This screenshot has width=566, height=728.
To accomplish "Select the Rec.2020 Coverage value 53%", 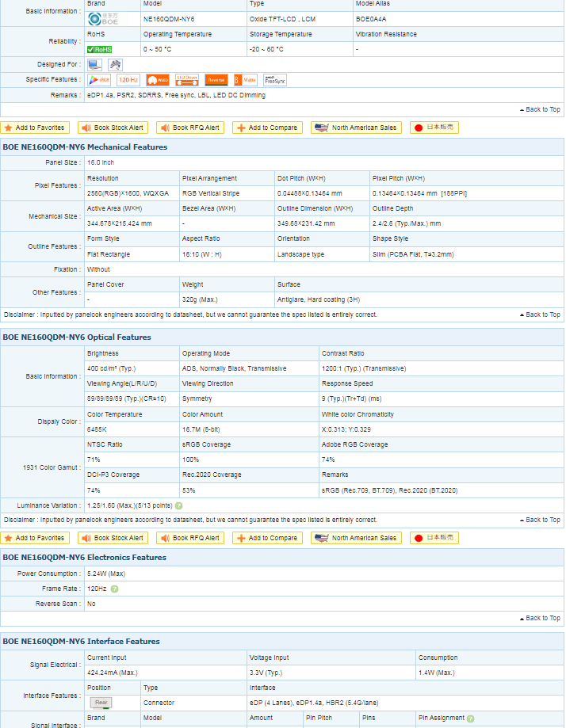I will pos(189,491).
